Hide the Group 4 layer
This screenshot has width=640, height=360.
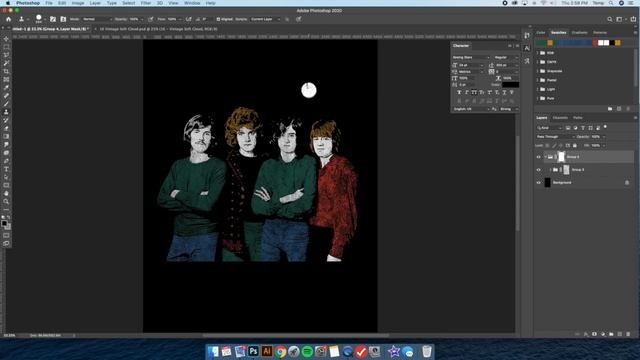[x=538, y=157]
